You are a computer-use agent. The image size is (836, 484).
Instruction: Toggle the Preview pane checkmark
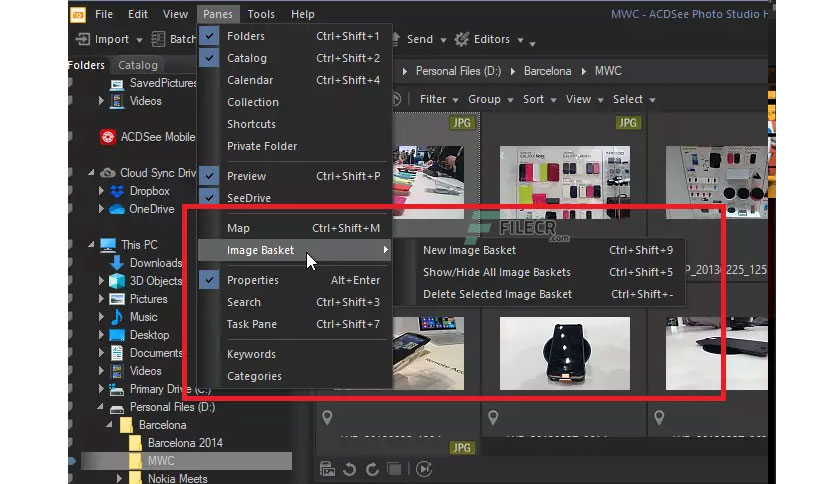(210, 176)
